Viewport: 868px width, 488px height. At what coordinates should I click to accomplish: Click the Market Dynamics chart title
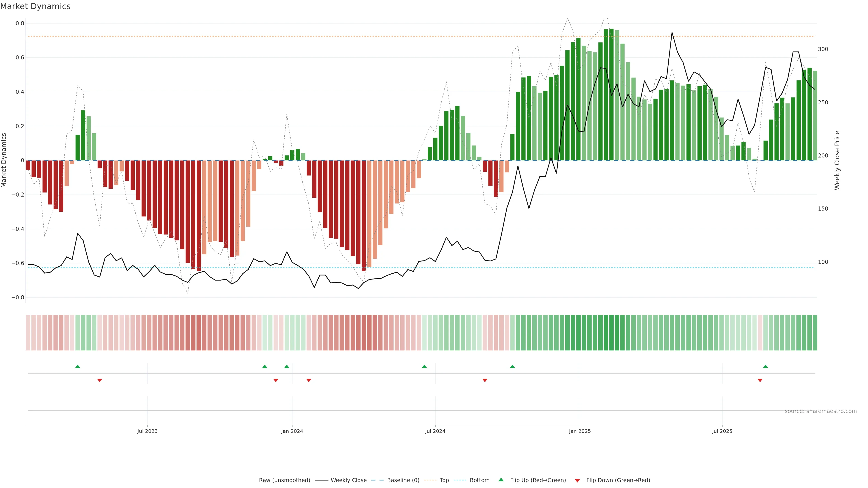pyautogui.click(x=35, y=6)
